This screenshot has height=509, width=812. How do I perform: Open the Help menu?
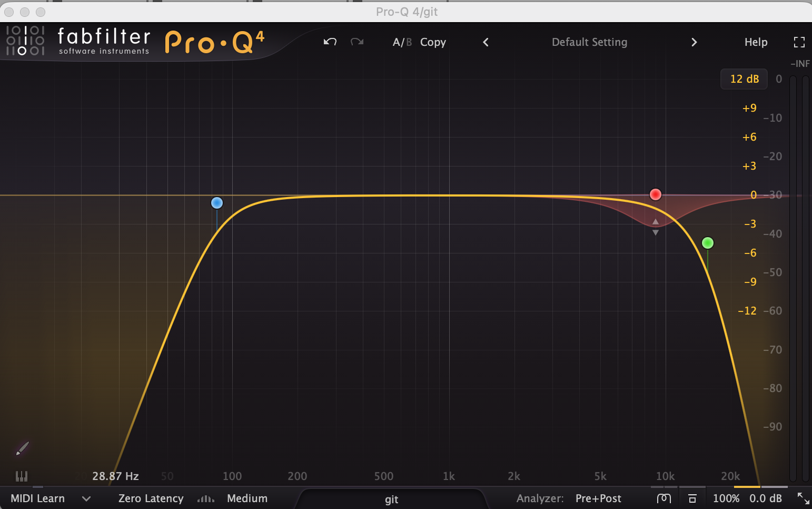tap(756, 42)
